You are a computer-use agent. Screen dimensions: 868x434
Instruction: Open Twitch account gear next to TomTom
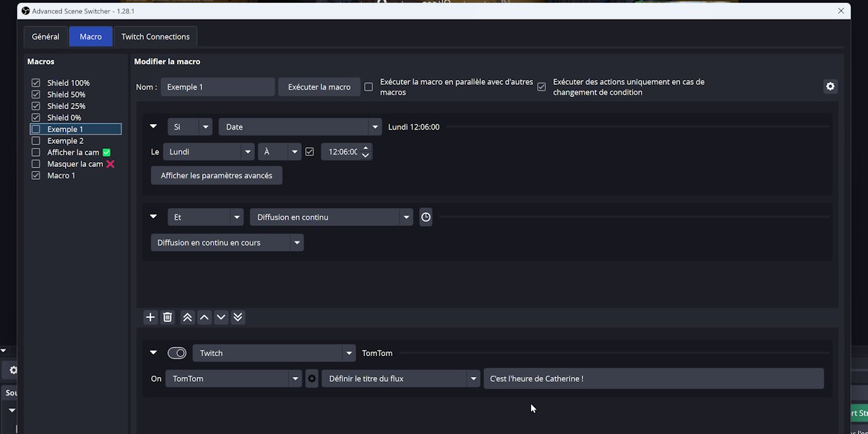coord(311,378)
